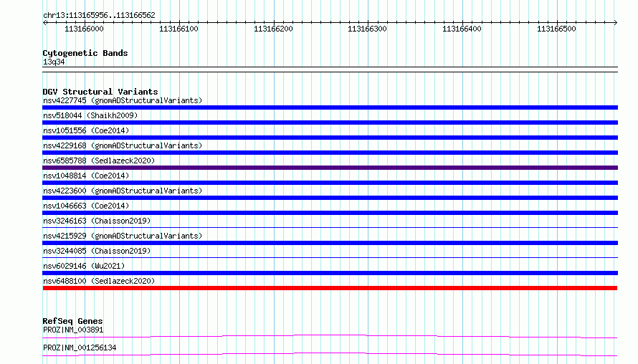Viewport: 638px width, 364px height.
Task: Open variant nsv1048814 (Coe2014) label
Action: tap(86, 176)
